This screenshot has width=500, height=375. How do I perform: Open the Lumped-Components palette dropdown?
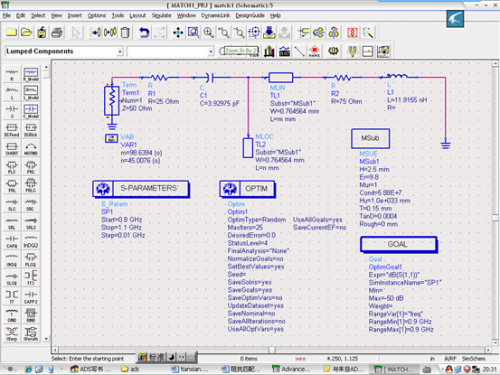point(120,51)
